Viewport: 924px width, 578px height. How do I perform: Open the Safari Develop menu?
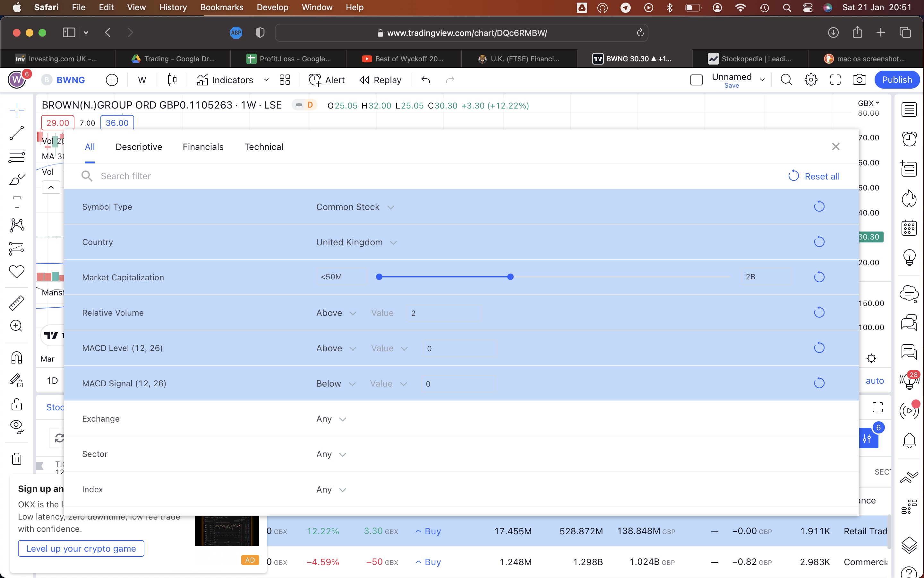272,7
